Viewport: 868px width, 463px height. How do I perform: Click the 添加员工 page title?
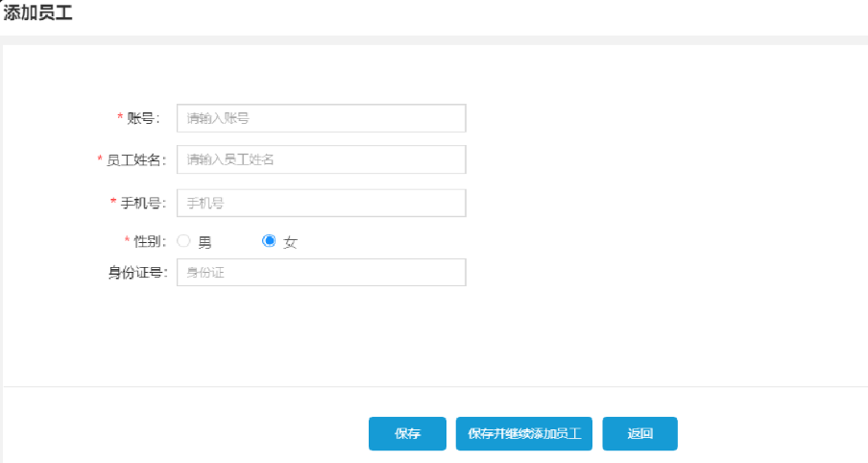click(38, 13)
